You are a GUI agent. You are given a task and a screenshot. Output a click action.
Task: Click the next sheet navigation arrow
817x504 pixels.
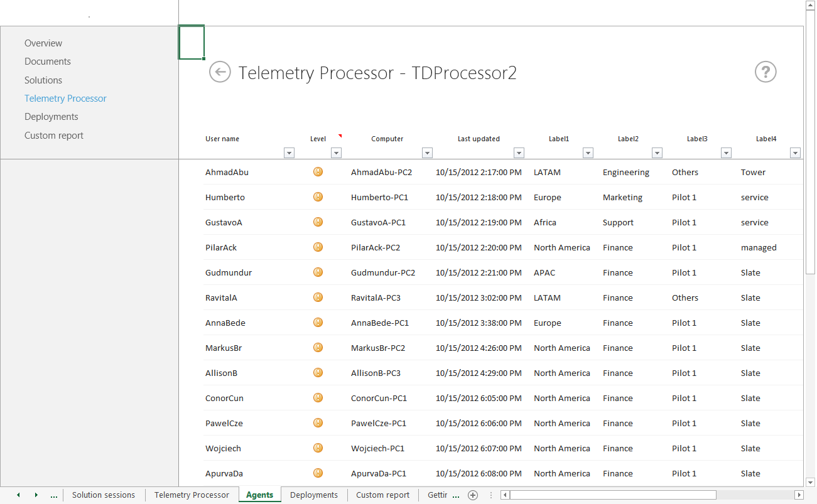[x=37, y=495]
